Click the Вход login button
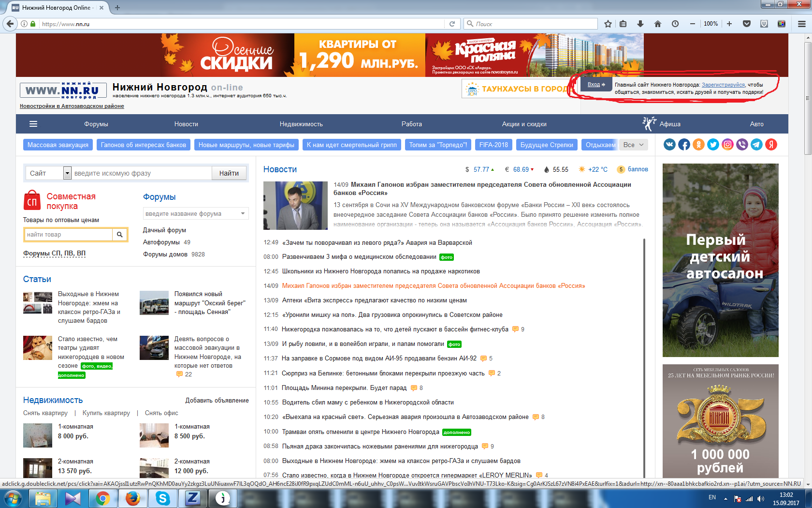This screenshot has width=812, height=508. click(596, 84)
